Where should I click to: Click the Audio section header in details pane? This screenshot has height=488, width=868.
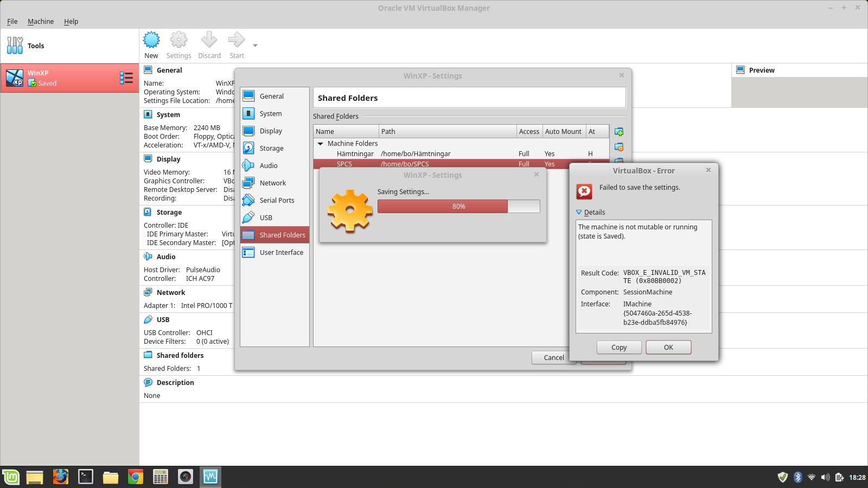[x=166, y=257]
